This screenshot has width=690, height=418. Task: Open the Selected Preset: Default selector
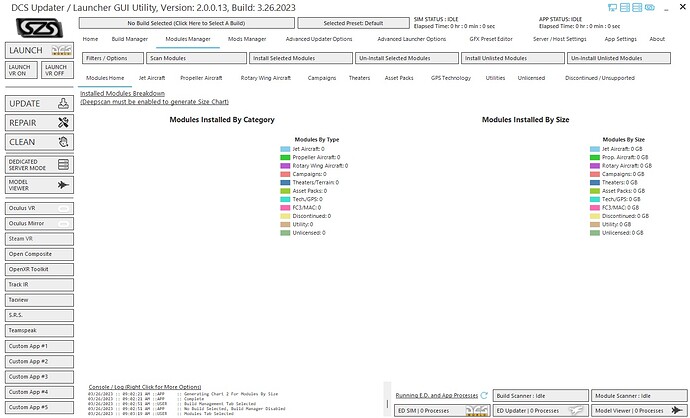click(x=353, y=23)
